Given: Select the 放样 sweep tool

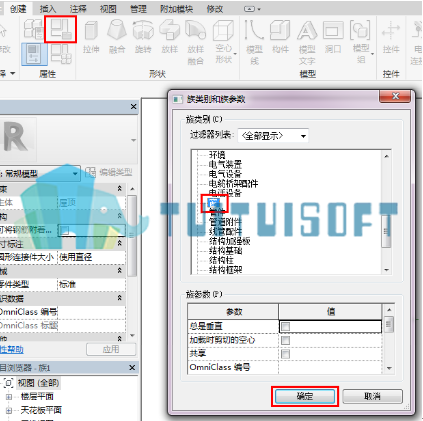Looking at the screenshot, I should click(169, 37).
